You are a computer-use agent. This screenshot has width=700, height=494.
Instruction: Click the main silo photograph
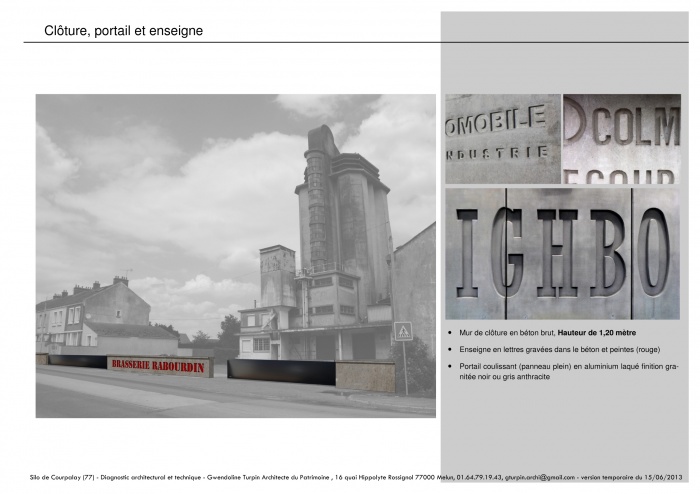pyautogui.click(x=235, y=255)
